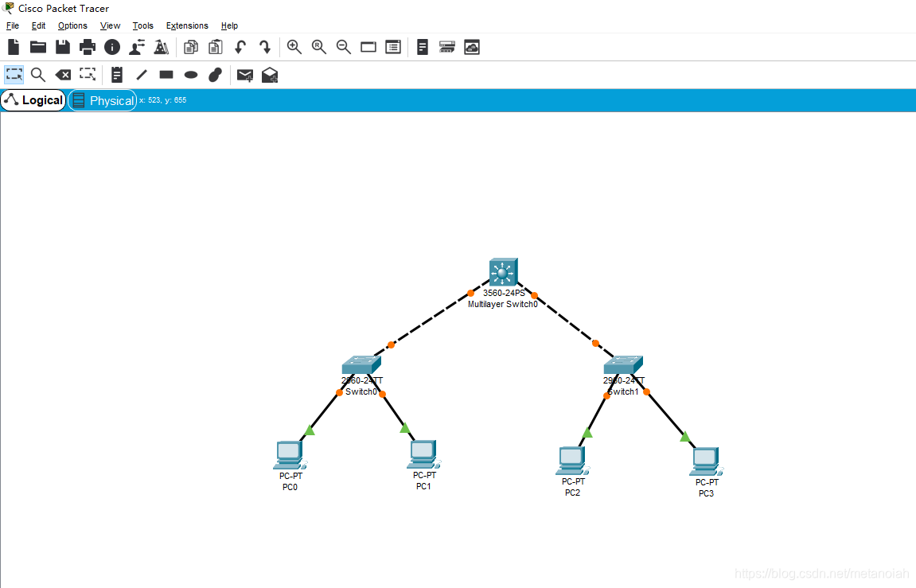Open the View menu

coord(110,25)
